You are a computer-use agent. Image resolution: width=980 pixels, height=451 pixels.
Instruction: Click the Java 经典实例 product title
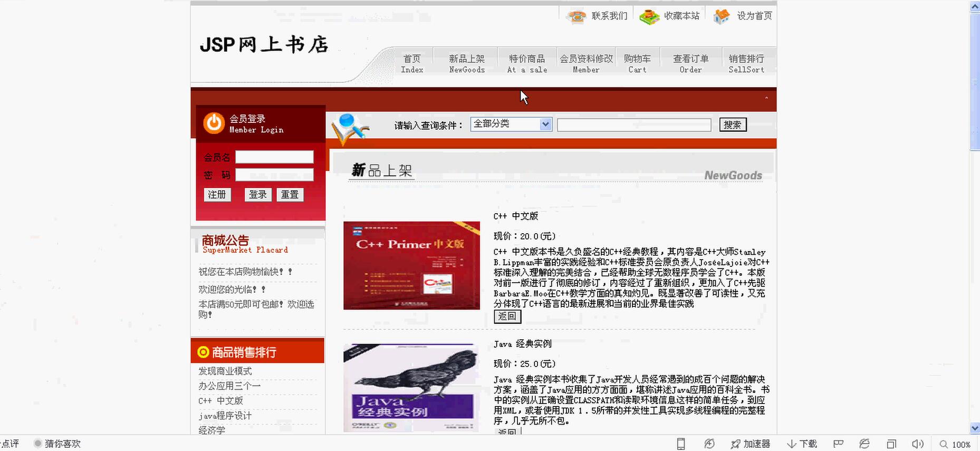tap(523, 344)
